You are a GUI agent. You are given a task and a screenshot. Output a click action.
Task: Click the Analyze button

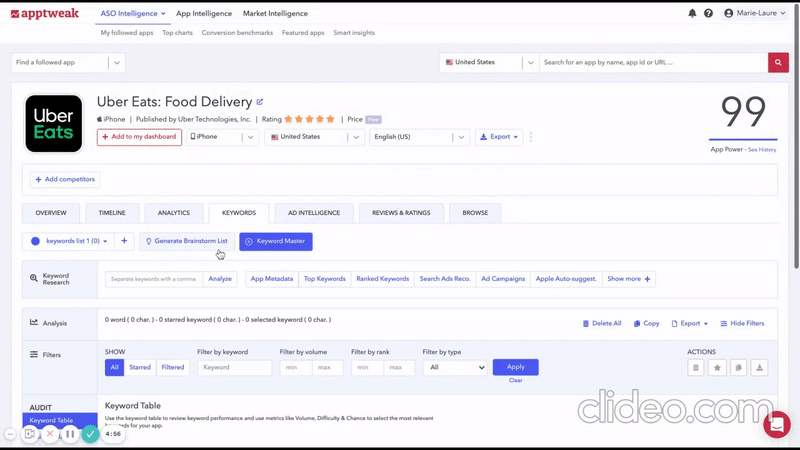point(220,279)
